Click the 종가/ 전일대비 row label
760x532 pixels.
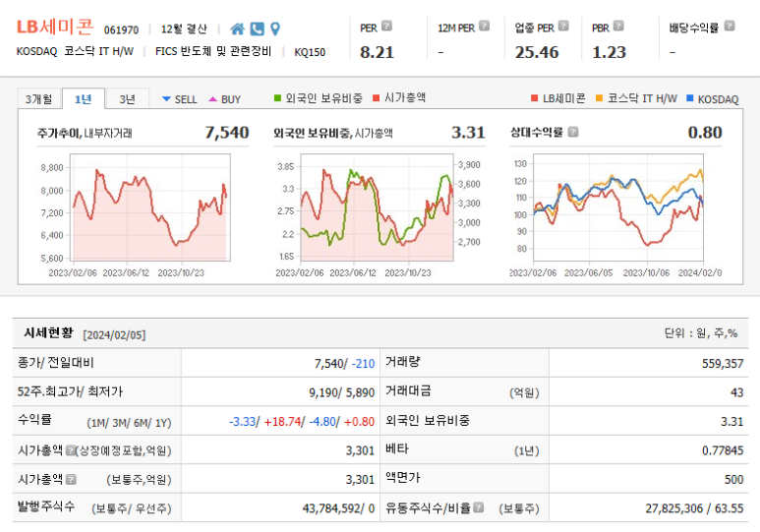point(55,363)
